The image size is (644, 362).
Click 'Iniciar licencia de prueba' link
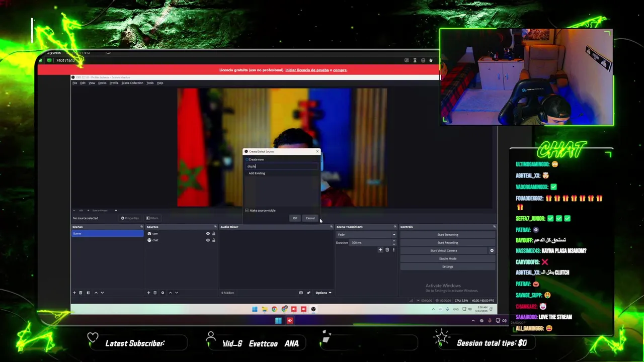(x=307, y=70)
